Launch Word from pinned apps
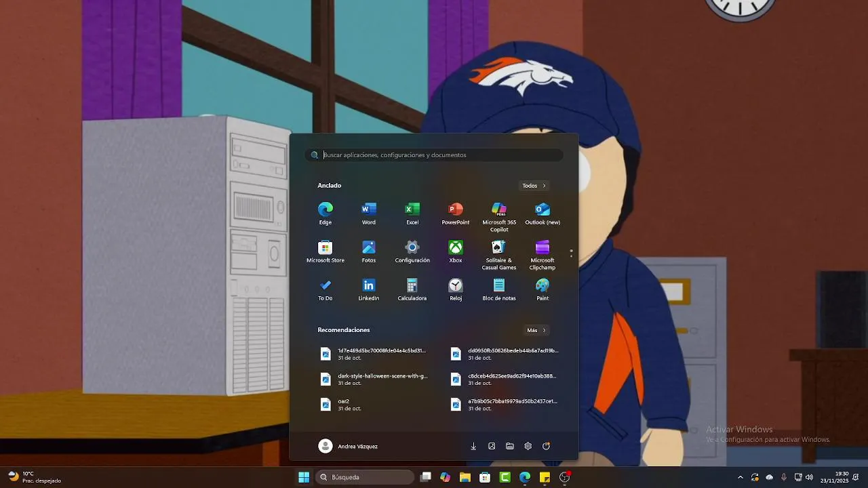This screenshot has height=488, width=868. click(x=369, y=213)
